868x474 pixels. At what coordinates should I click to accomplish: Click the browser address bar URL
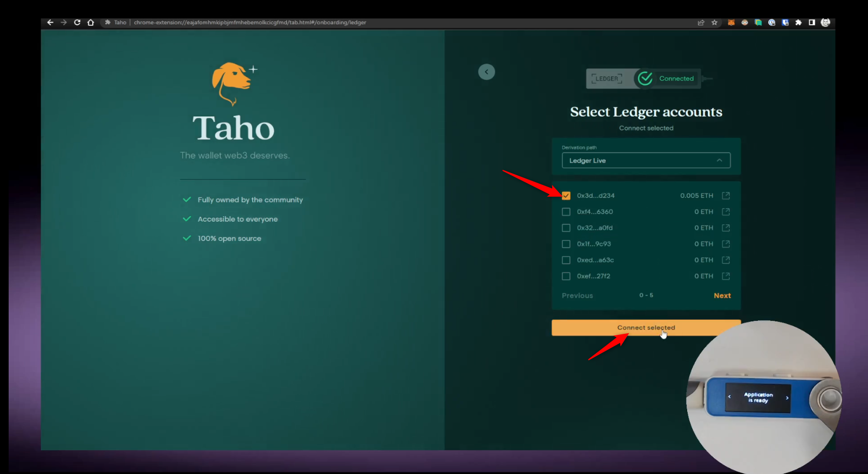point(249,23)
